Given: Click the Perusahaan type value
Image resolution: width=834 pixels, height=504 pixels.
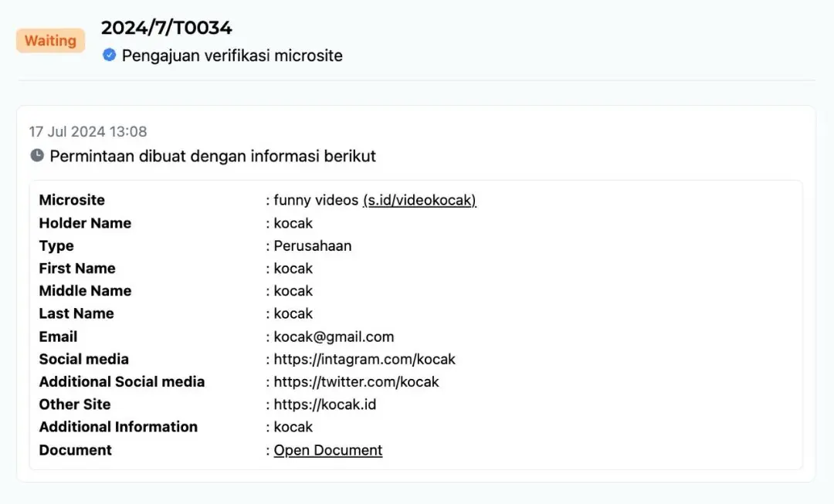Looking at the screenshot, I should pos(313,246).
